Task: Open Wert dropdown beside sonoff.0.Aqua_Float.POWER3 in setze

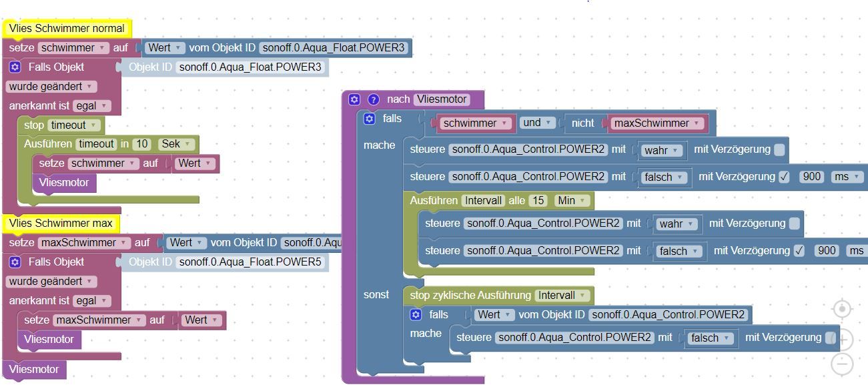Action: click(x=165, y=48)
